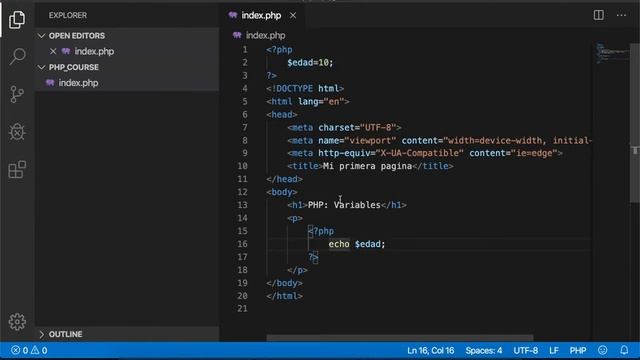The width and height of the screenshot is (640, 360).
Task: Click 'Mi primera pagina' title text
Action: (x=367, y=166)
